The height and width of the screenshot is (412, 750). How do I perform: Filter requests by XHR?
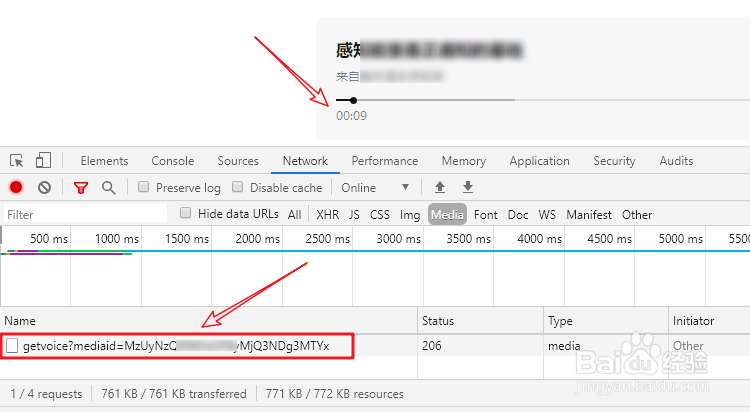coord(328,215)
